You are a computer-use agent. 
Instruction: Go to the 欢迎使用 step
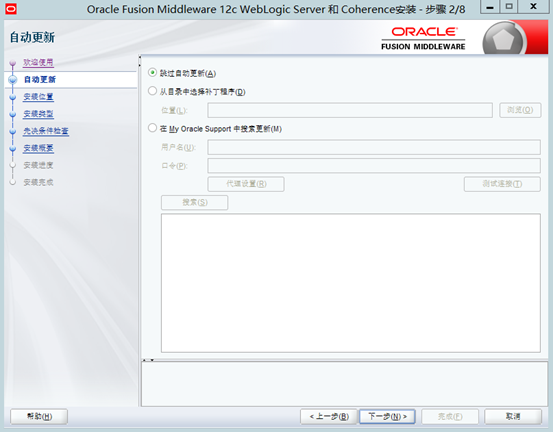point(38,62)
